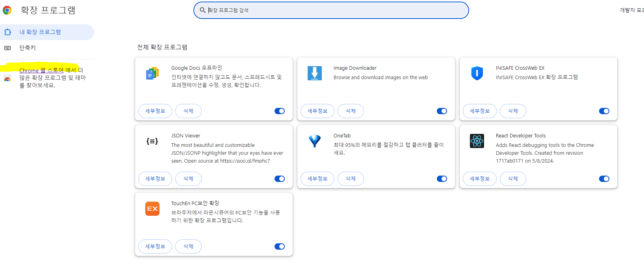Open 세부정보 for Google Docs 오프라인
This screenshot has width=644, height=276.
(x=155, y=111)
